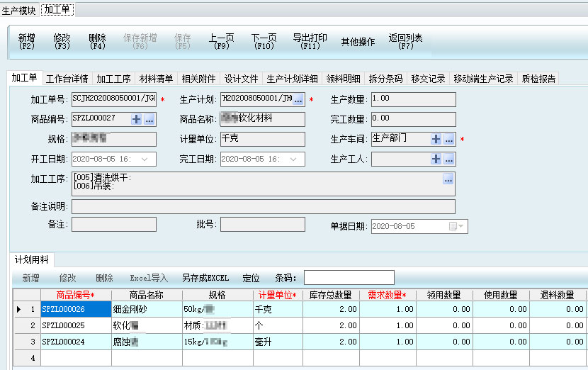Select the 计划用料 tab

tap(31, 259)
